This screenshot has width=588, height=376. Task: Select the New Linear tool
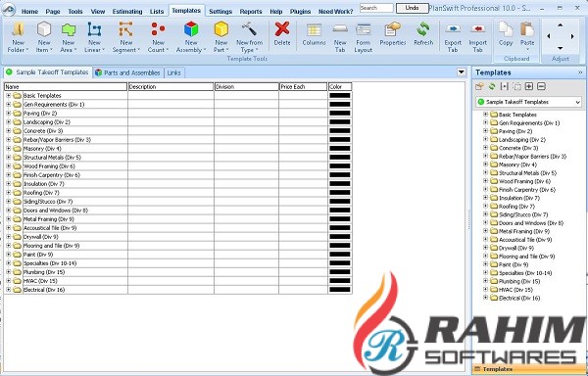point(94,37)
